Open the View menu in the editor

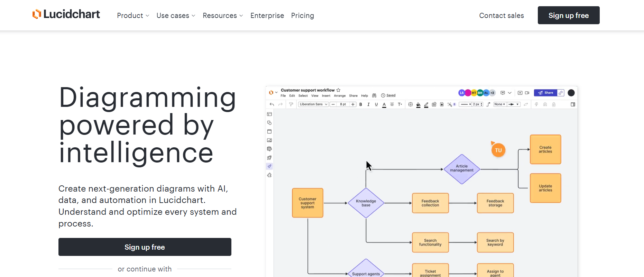pyautogui.click(x=315, y=96)
